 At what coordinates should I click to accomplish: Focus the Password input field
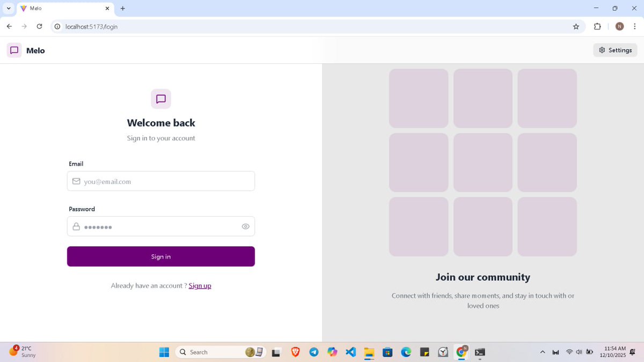coord(161,226)
